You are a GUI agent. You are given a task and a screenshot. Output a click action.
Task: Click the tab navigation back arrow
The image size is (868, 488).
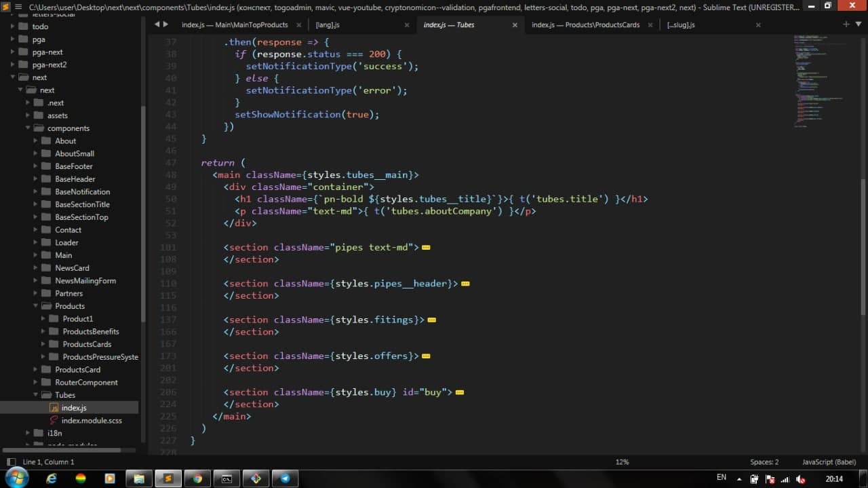click(x=157, y=24)
